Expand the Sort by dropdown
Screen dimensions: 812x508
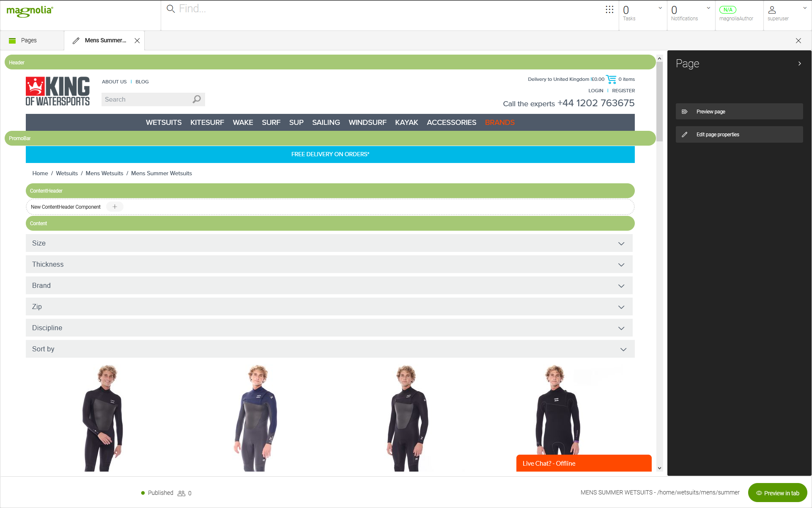coord(621,349)
